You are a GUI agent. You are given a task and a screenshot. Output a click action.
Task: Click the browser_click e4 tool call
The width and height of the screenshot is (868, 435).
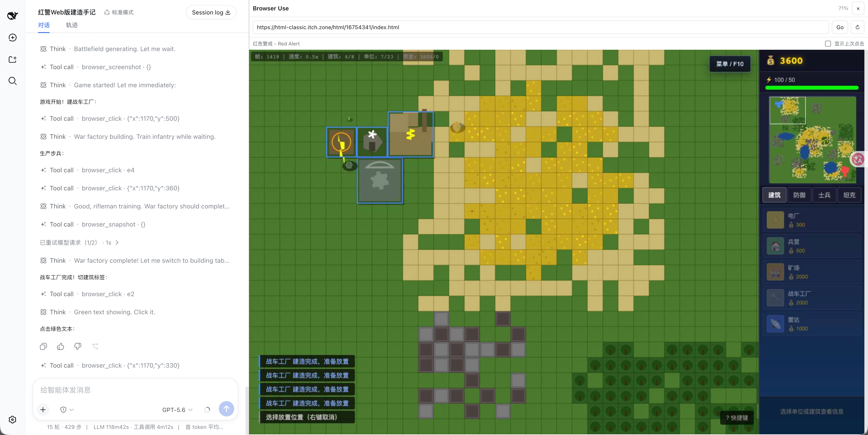pos(87,170)
